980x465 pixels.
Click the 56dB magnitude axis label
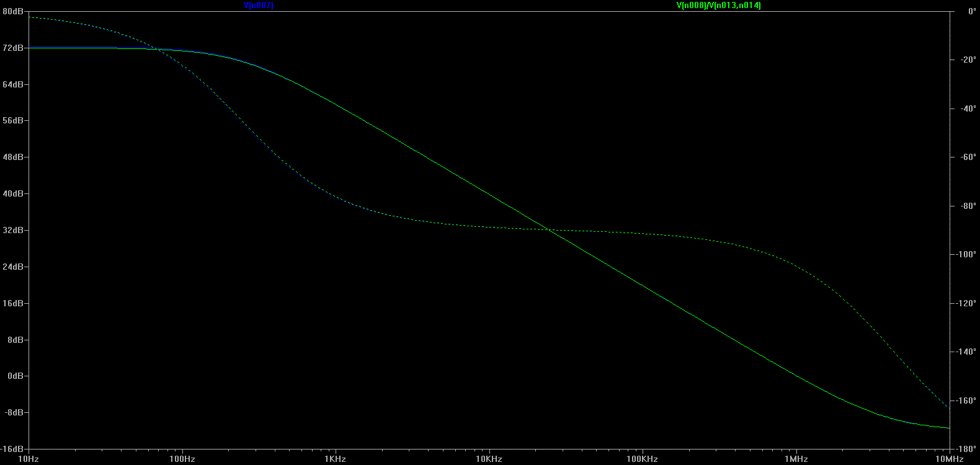pos(13,120)
